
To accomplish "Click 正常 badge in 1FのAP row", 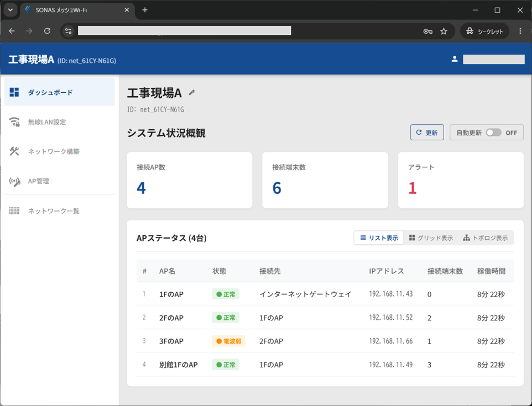I will click(x=226, y=294).
